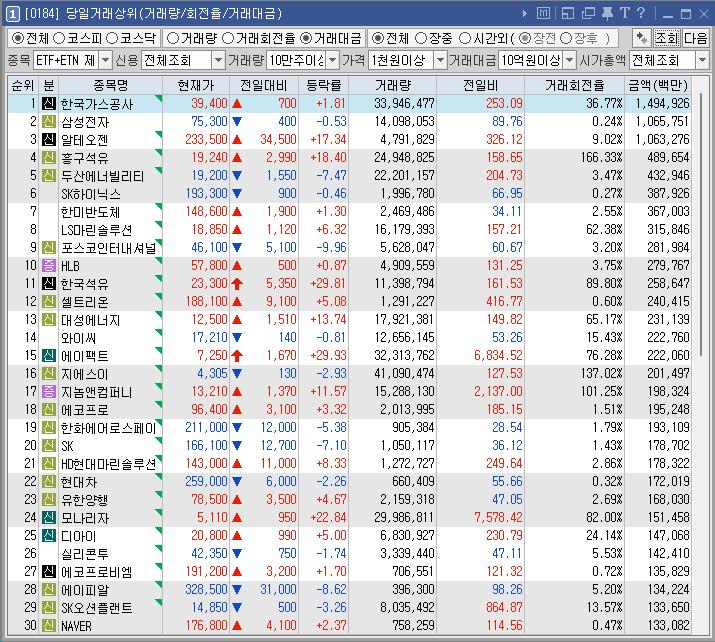The width and height of the screenshot is (715, 642).
Task: Click the 전일대비 column header
Action: point(264,85)
